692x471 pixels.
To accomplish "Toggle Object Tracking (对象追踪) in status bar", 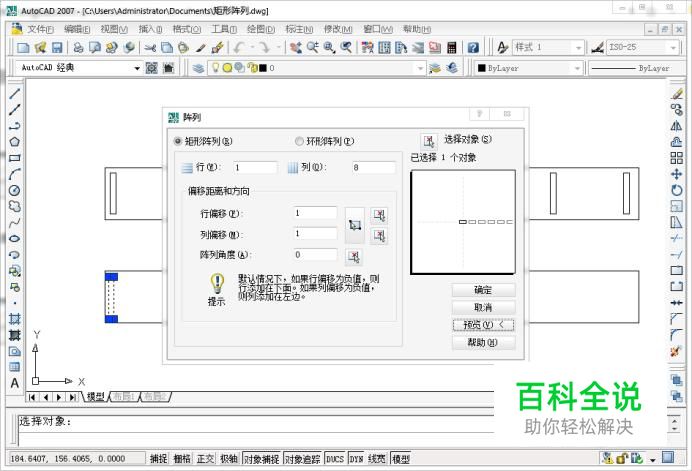I will pyautogui.click(x=303, y=459).
